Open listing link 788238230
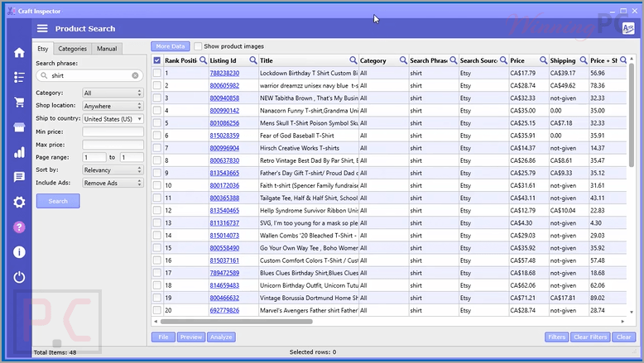Viewport: 644px width, 363px height. point(224,73)
